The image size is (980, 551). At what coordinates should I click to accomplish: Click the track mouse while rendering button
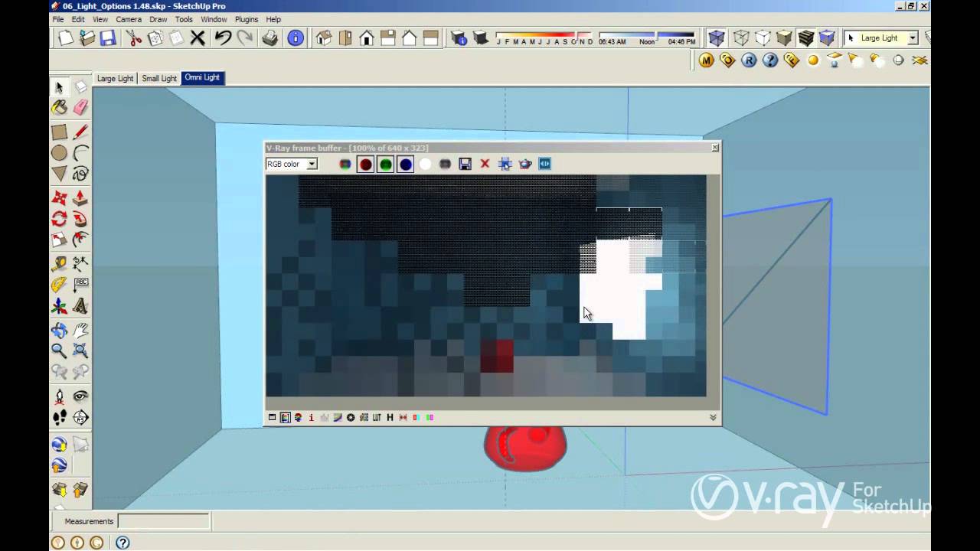[505, 164]
